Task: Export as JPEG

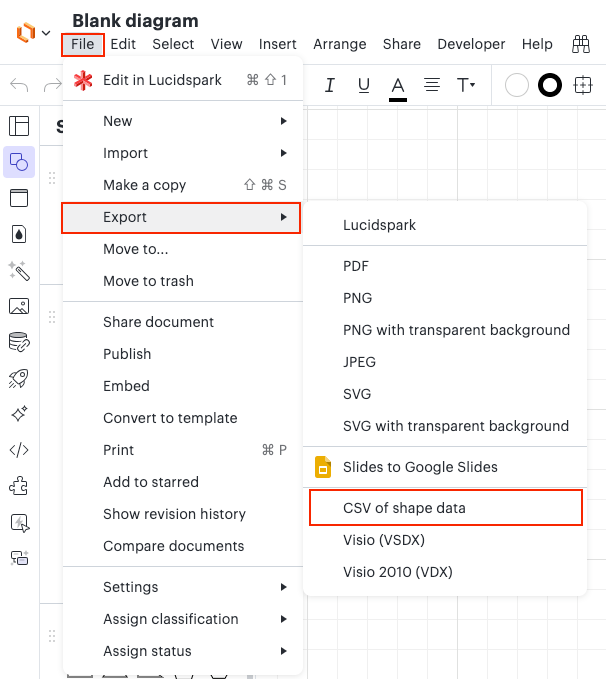Action: tap(445, 362)
